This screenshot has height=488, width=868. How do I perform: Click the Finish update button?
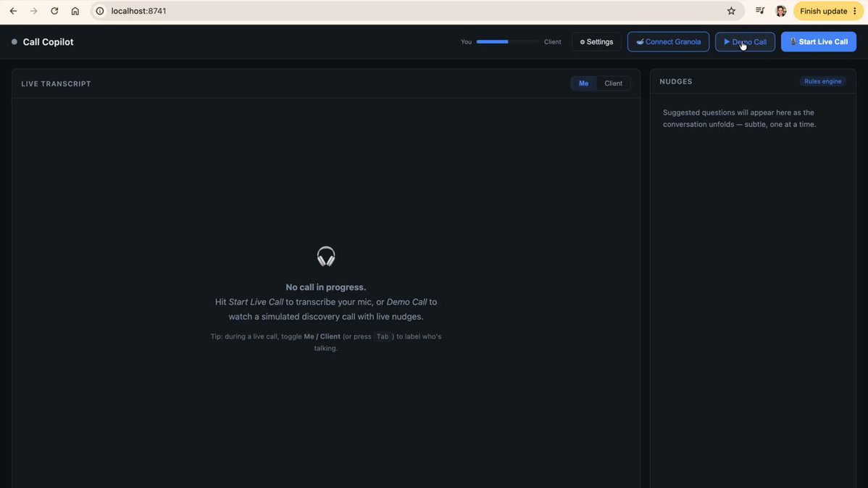click(823, 11)
